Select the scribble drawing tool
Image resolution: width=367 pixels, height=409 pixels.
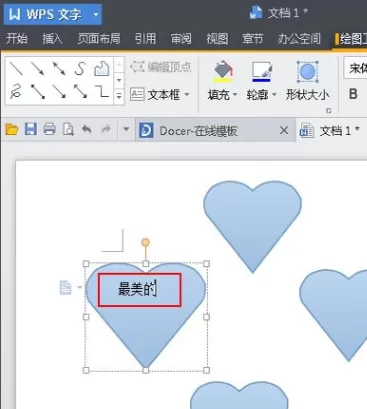pyautogui.click(x=16, y=92)
